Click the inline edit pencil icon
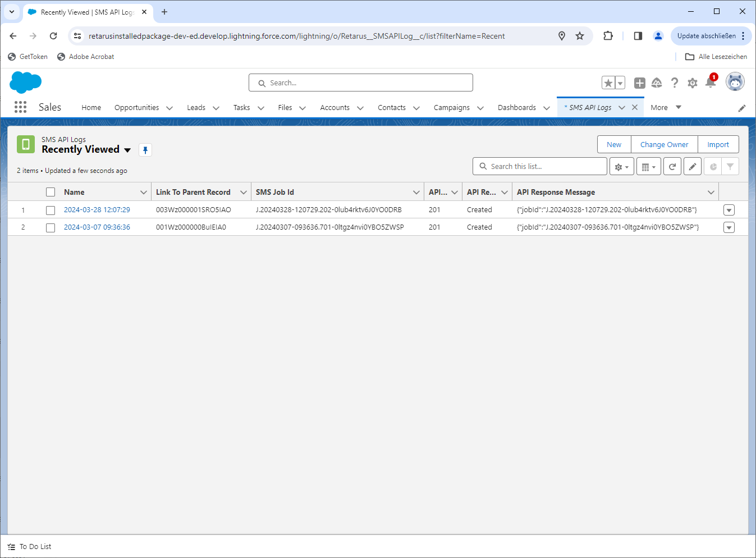Screen dimensions: 756x558 (693, 167)
